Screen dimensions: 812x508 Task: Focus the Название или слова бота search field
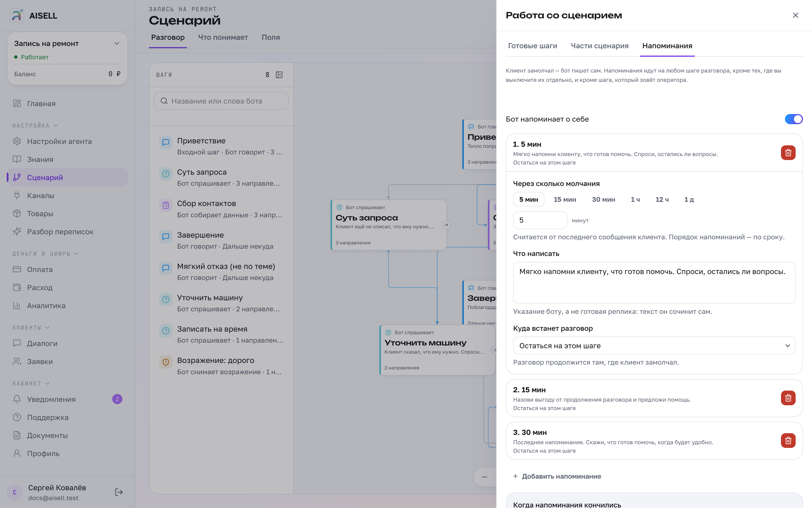click(x=221, y=101)
